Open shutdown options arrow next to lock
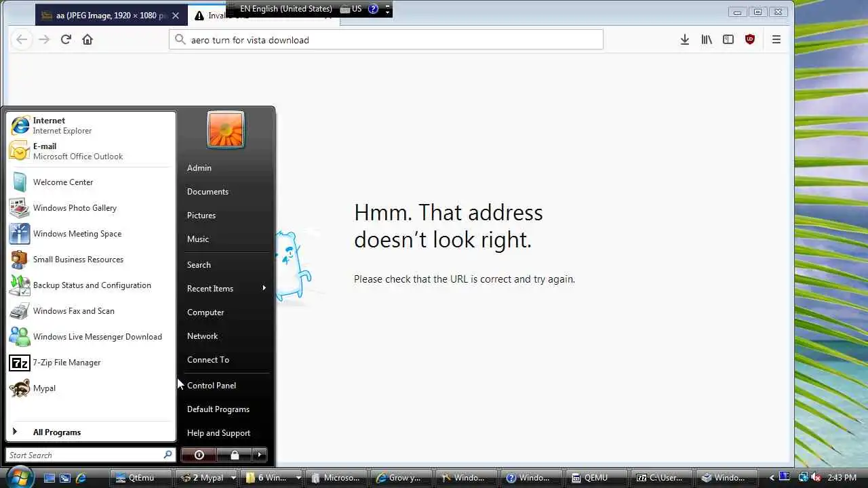This screenshot has height=488, width=868. pyautogui.click(x=260, y=455)
